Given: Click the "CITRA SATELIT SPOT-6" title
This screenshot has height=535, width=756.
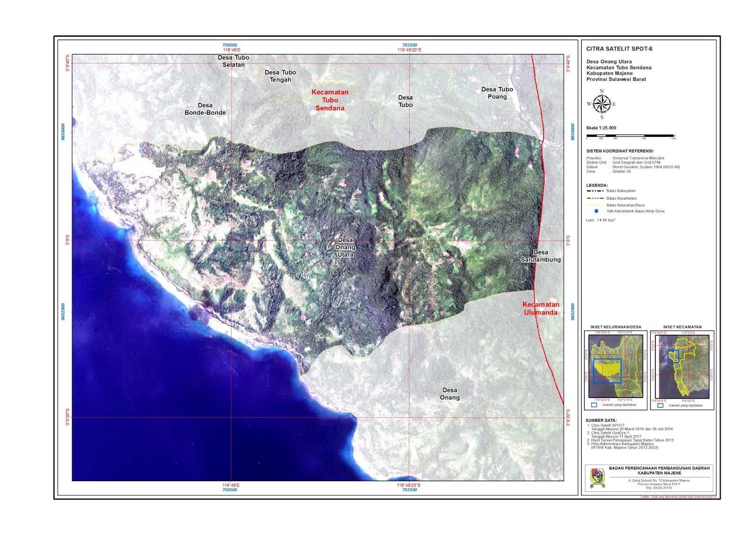Looking at the screenshot, I should 619,49.
